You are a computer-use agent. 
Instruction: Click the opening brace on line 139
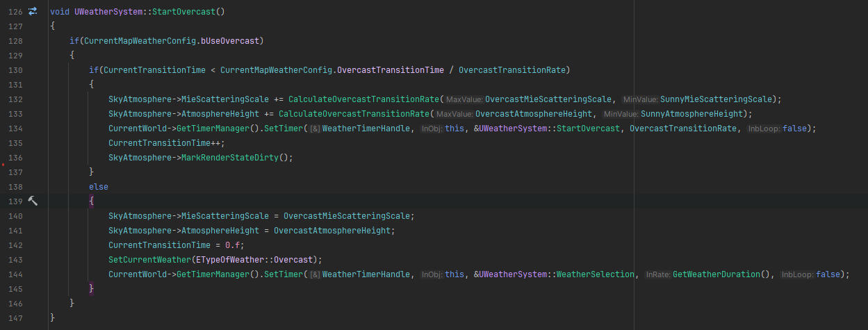click(x=92, y=201)
